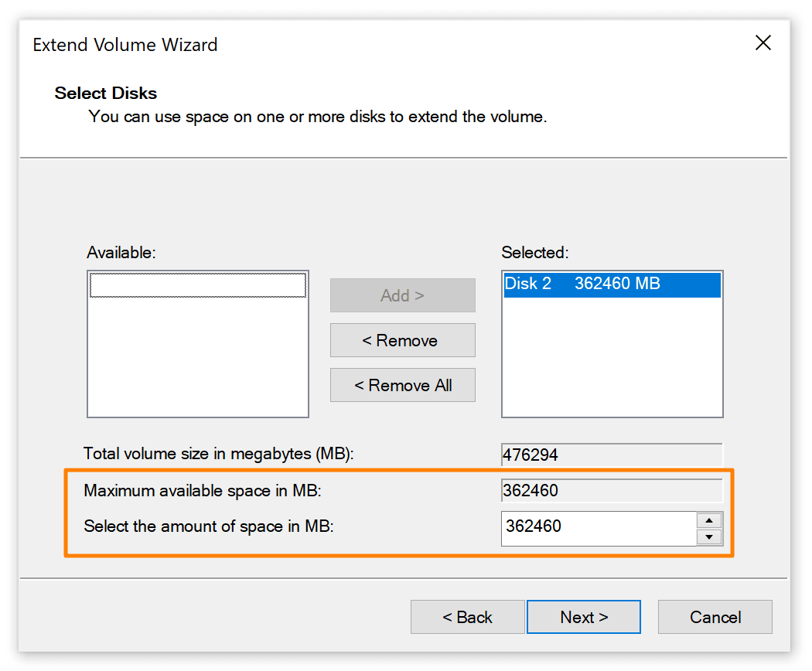This screenshot has width=812, height=671.
Task: Cancel the Extend Volume Wizard
Action: coord(715,617)
